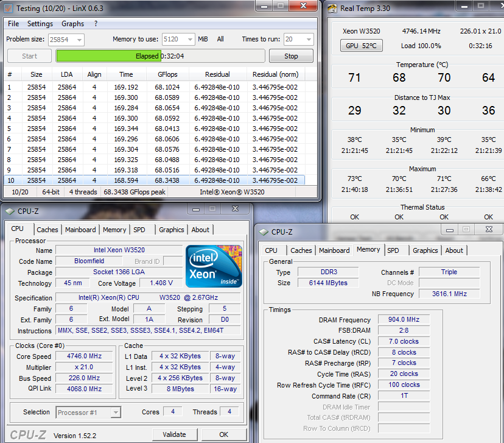Click the LinX app icon in title bar

(9, 8)
